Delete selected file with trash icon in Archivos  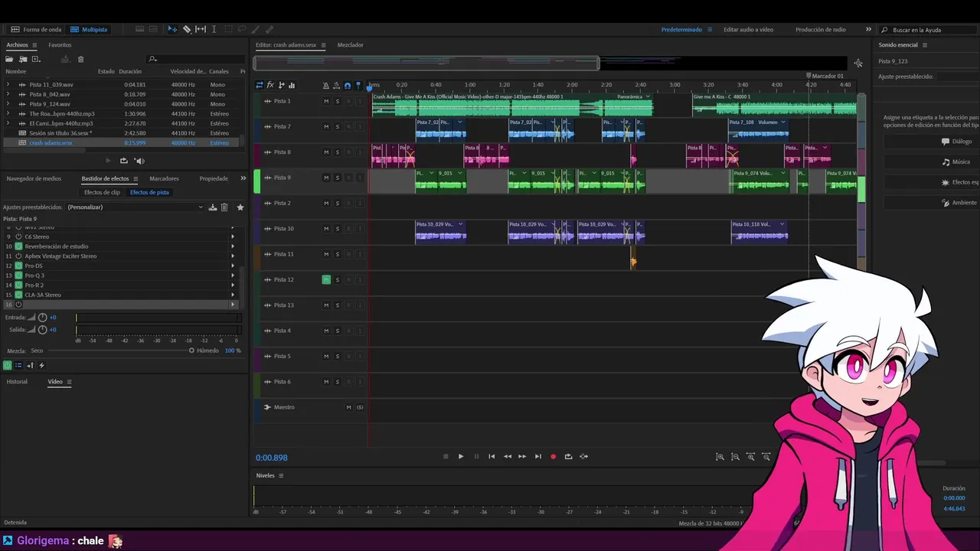pos(81,59)
